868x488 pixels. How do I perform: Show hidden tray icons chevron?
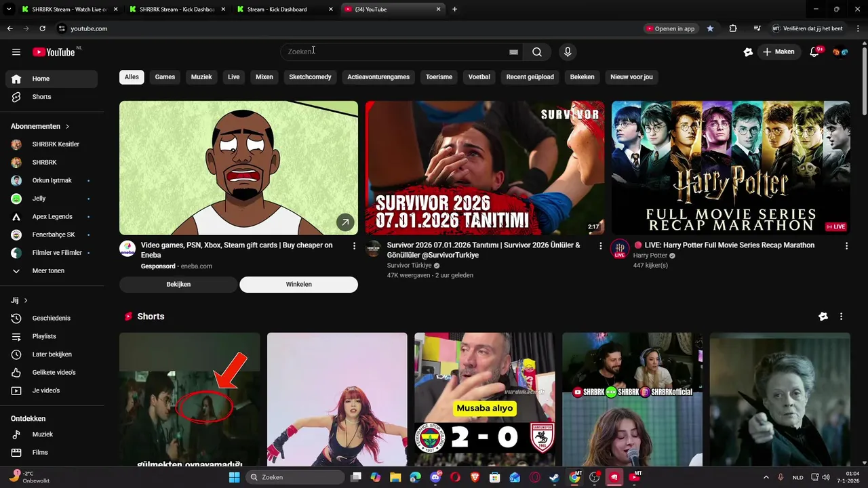(766, 477)
